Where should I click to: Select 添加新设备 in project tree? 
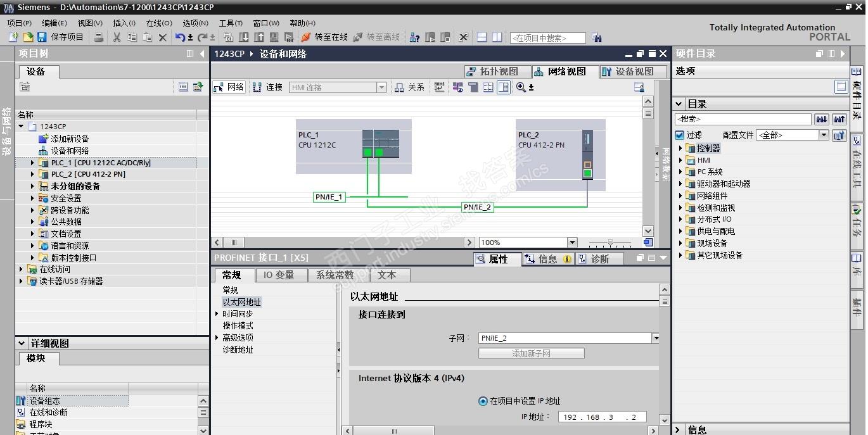click(70, 139)
